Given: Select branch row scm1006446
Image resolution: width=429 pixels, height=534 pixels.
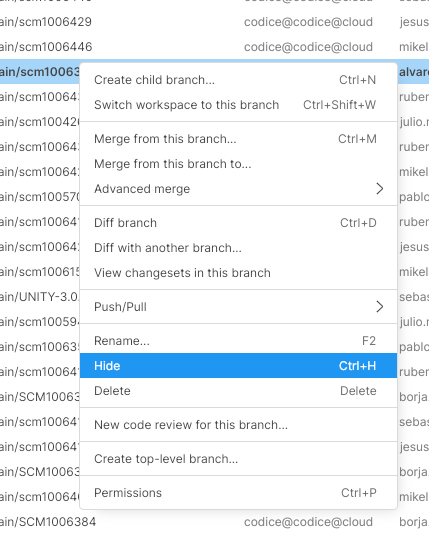Looking at the screenshot, I should [214, 47].
